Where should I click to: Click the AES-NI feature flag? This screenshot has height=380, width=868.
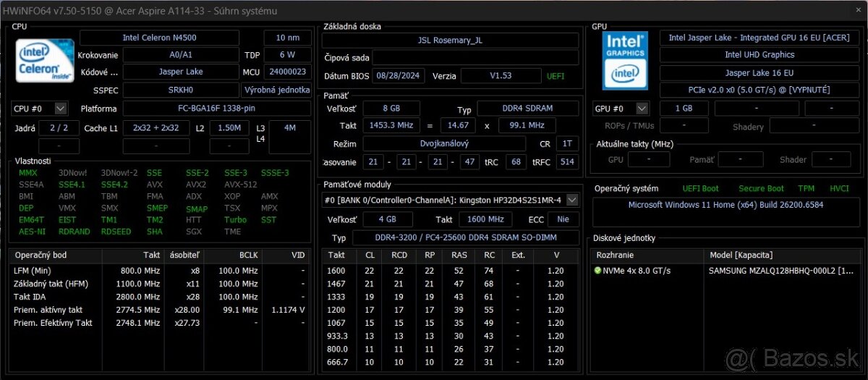(x=31, y=232)
